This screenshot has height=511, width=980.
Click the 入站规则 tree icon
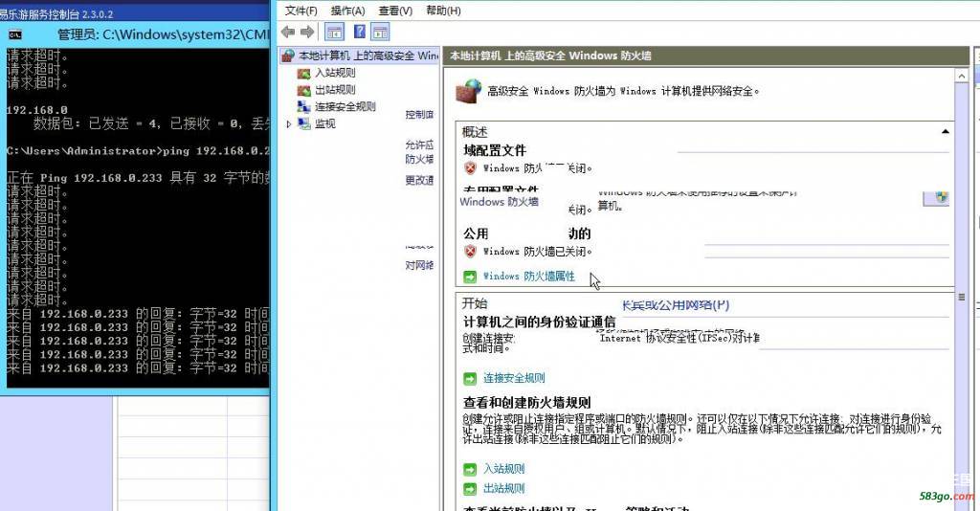[303, 73]
